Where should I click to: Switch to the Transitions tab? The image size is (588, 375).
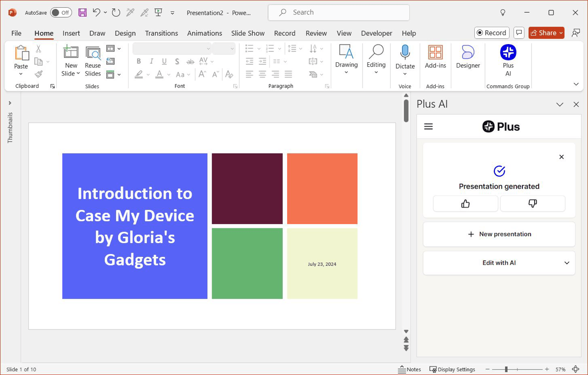[161, 33]
